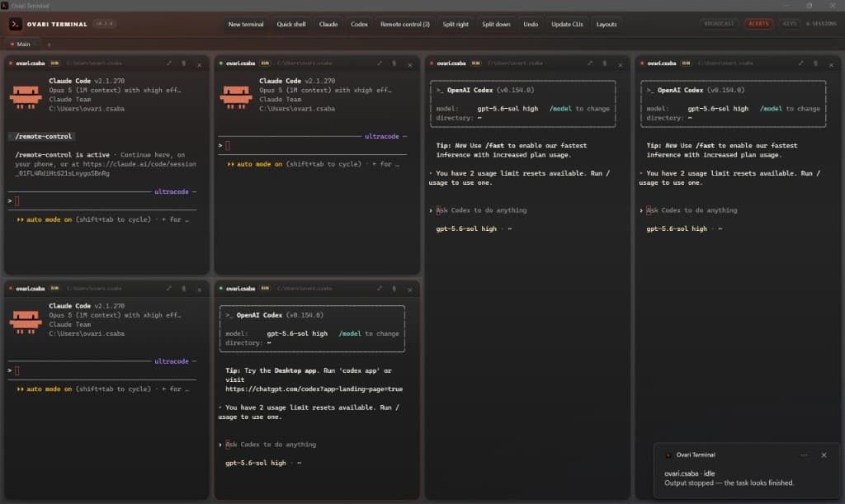The width and height of the screenshot is (845, 504).
Task: Open the Remote control (3) menu
Action: 404,24
